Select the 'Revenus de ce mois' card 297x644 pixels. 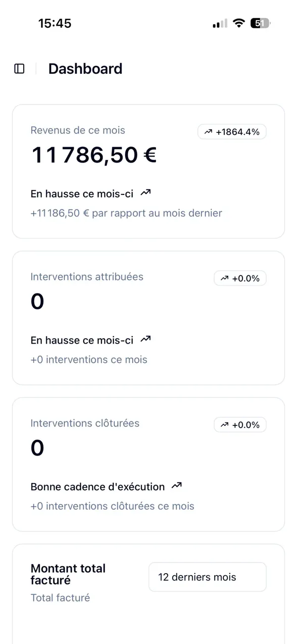(148, 172)
